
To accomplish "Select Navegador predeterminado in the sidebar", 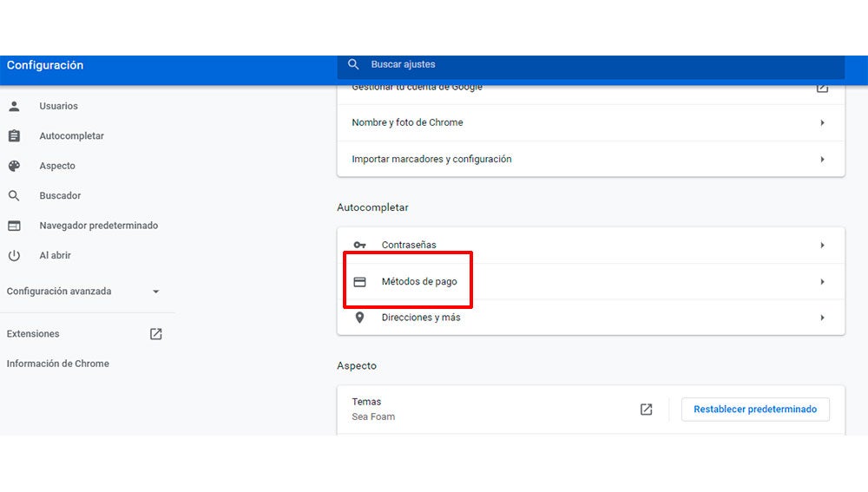I will pyautogui.click(x=99, y=226).
